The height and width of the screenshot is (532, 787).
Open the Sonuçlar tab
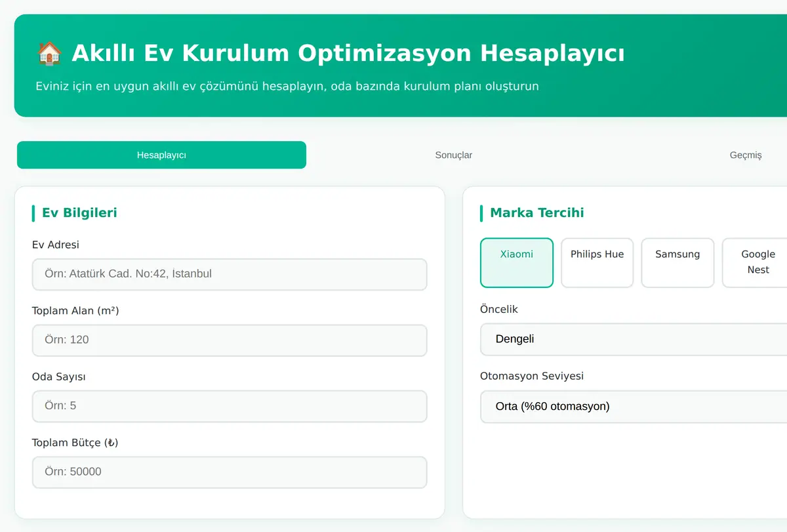454,155
